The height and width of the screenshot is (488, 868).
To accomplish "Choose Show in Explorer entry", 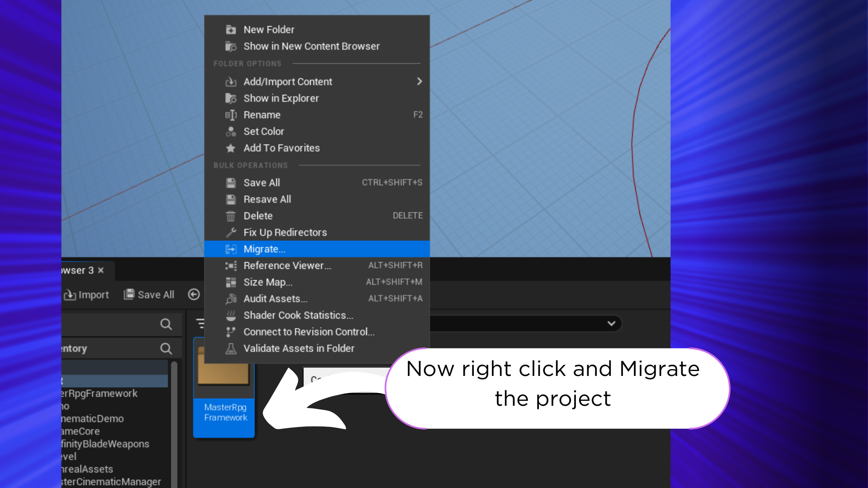I will point(316,98).
